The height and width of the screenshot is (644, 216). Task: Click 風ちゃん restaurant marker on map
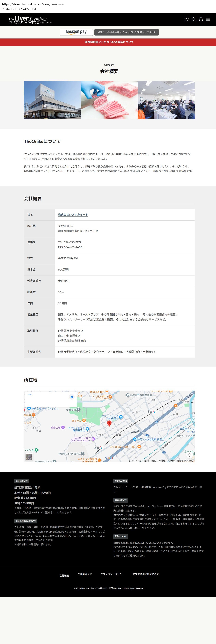84,420
